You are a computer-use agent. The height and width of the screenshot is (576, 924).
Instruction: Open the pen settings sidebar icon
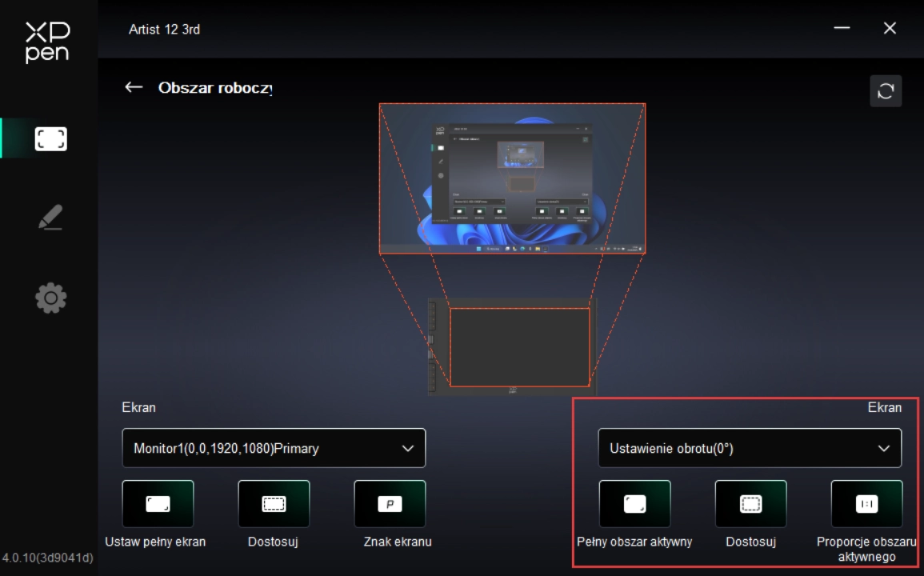tap(50, 218)
